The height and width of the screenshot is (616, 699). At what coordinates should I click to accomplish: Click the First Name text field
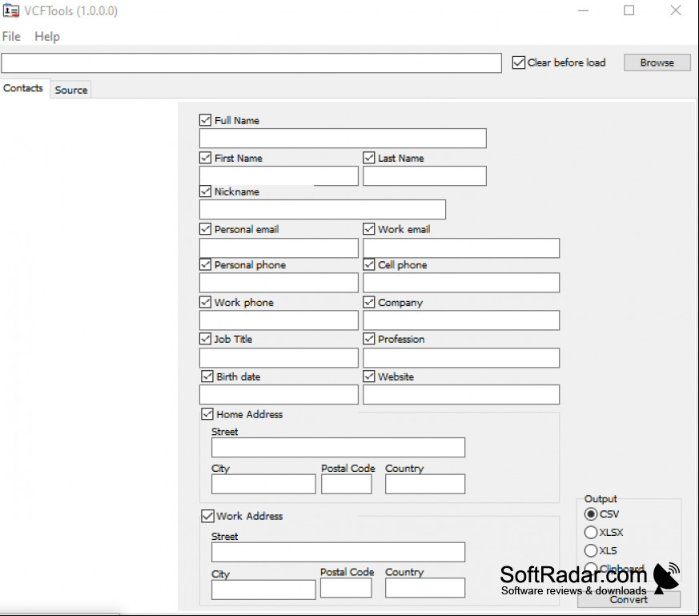tap(279, 175)
